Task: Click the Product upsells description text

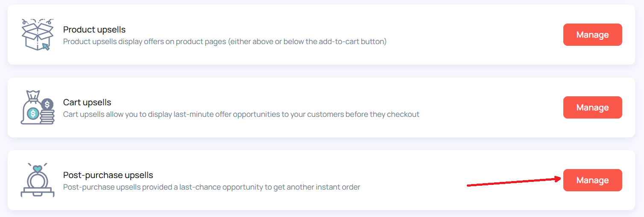Action: (x=225, y=42)
